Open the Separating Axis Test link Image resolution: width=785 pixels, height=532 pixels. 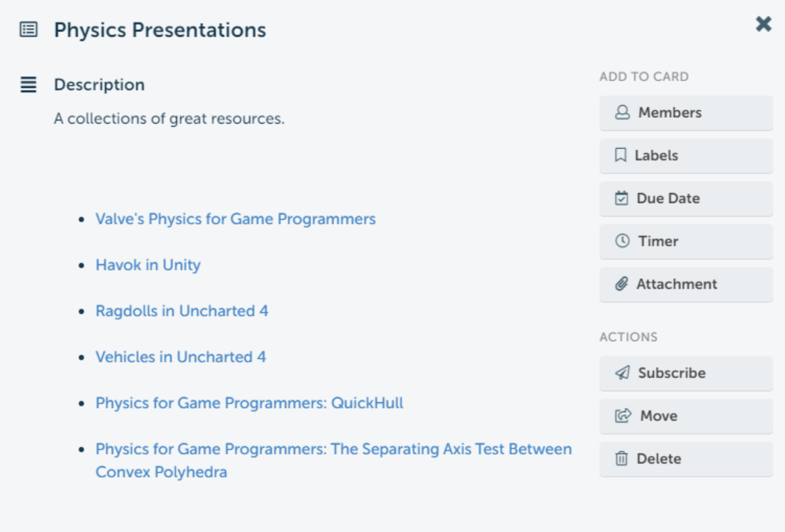click(333, 449)
